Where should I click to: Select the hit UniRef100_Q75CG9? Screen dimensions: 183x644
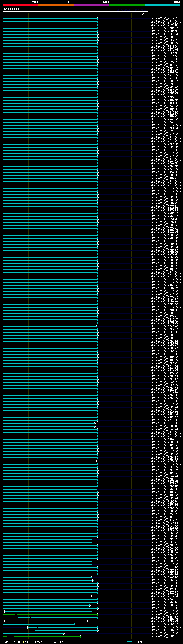click(164, 398)
